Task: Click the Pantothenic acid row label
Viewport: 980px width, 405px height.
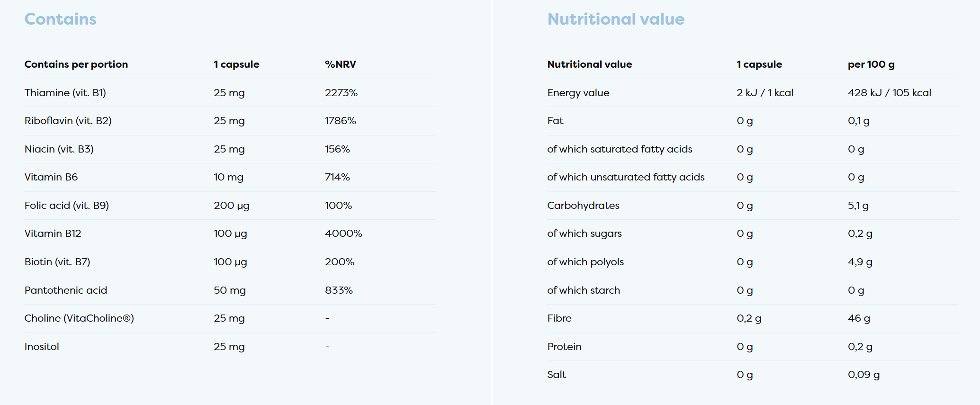Action: point(65,290)
